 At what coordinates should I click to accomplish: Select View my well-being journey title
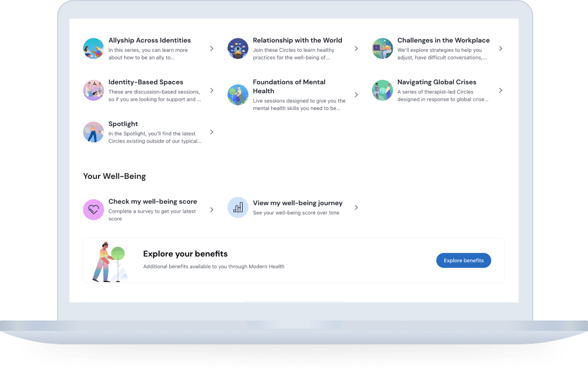(x=297, y=203)
